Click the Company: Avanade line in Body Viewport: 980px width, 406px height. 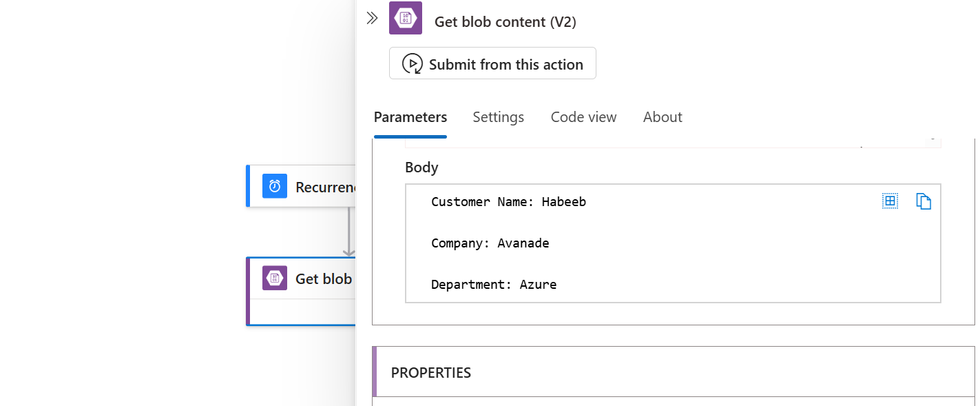[490, 243]
